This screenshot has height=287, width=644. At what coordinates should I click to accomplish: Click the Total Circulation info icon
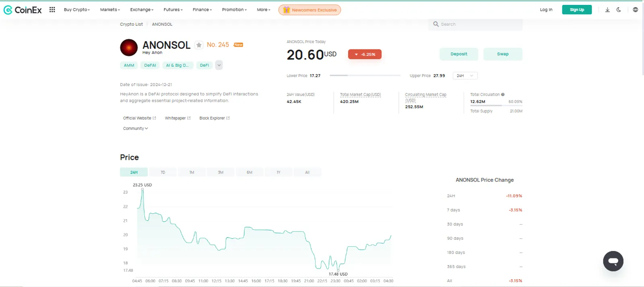pos(503,95)
